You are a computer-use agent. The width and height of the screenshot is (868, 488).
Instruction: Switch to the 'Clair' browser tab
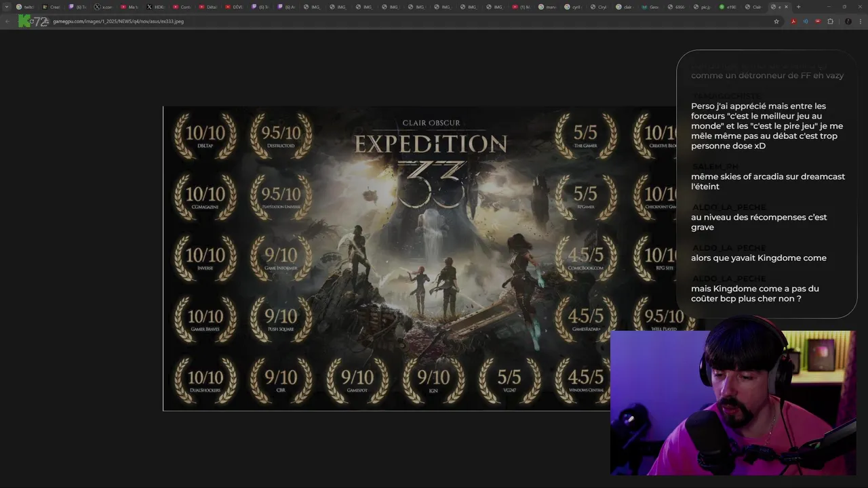[754, 7]
